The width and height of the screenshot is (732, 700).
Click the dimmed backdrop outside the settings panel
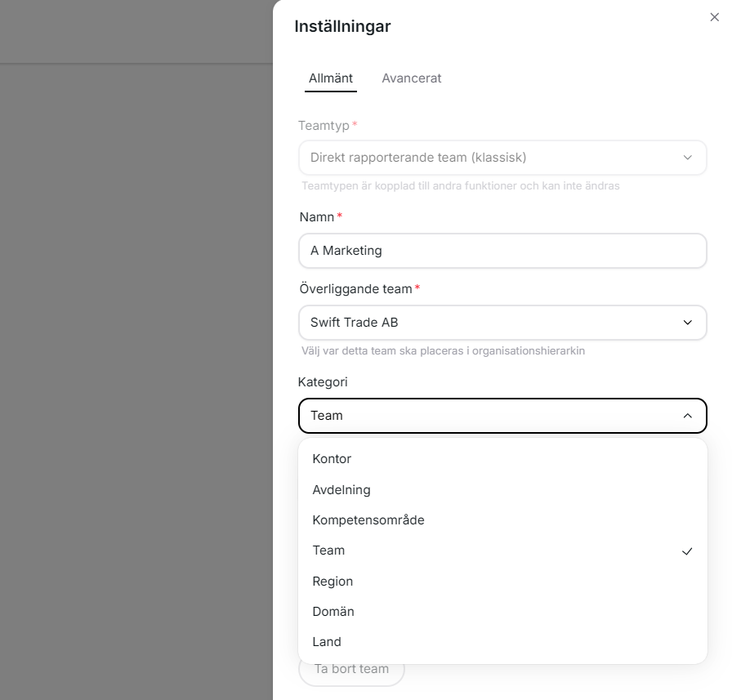tap(135, 368)
